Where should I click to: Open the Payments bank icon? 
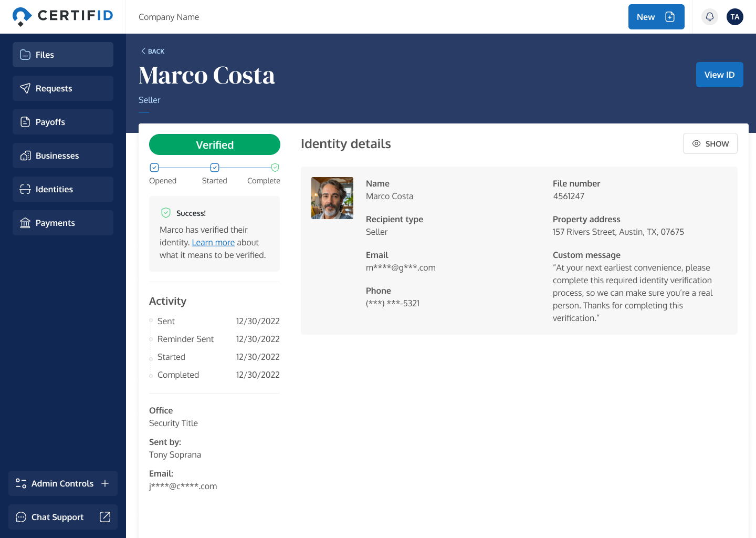tap(25, 223)
